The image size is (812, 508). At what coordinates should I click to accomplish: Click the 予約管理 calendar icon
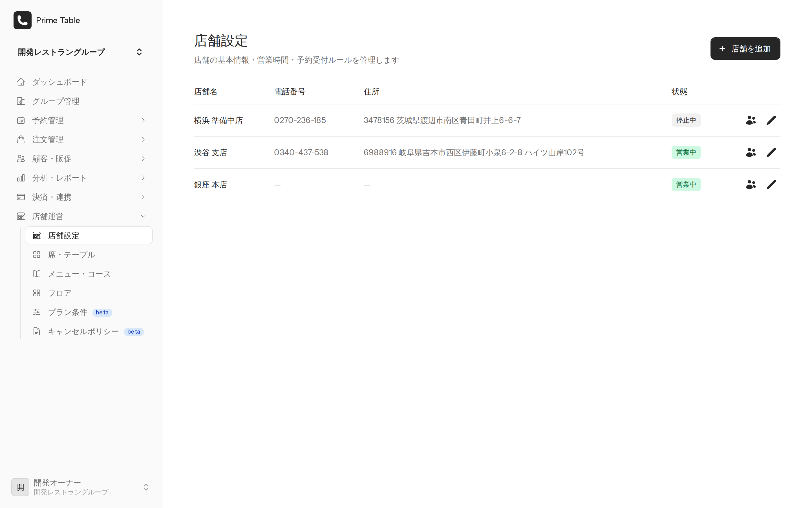click(x=21, y=120)
